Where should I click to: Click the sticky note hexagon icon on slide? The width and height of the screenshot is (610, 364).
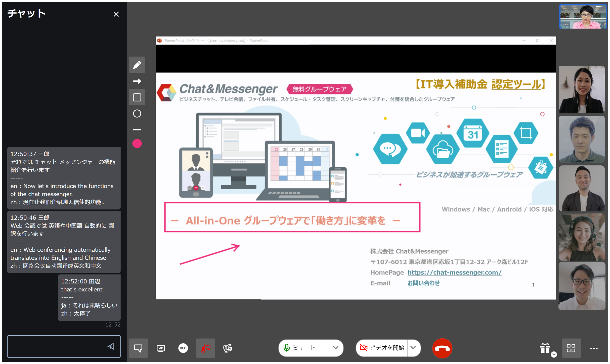coord(541,168)
